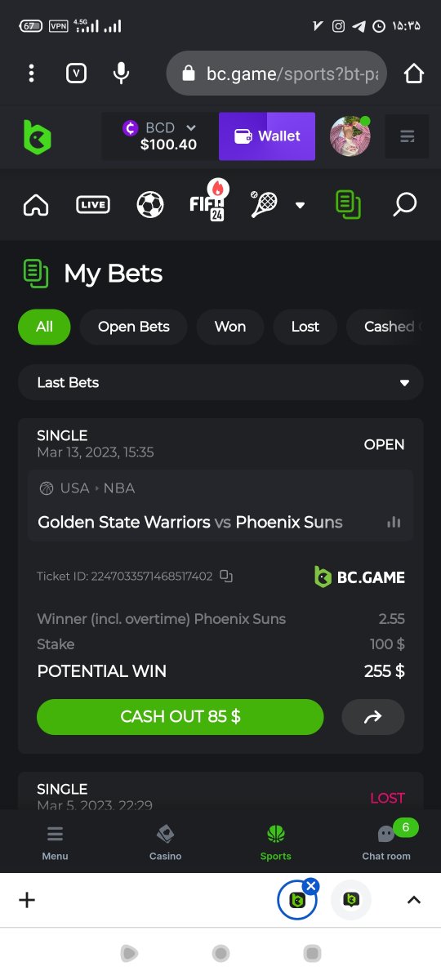Tap the search magnifier icon
Screen dimensions: 441x980
pos(404,204)
